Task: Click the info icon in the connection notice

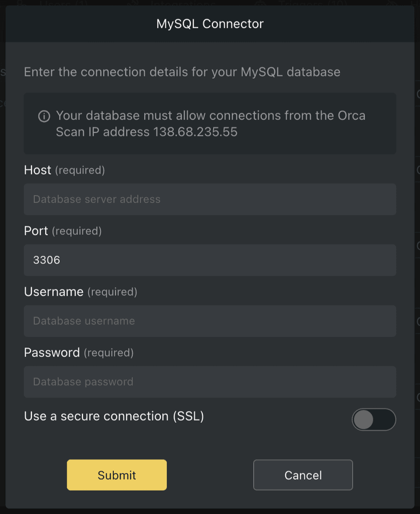Action: [x=44, y=115]
